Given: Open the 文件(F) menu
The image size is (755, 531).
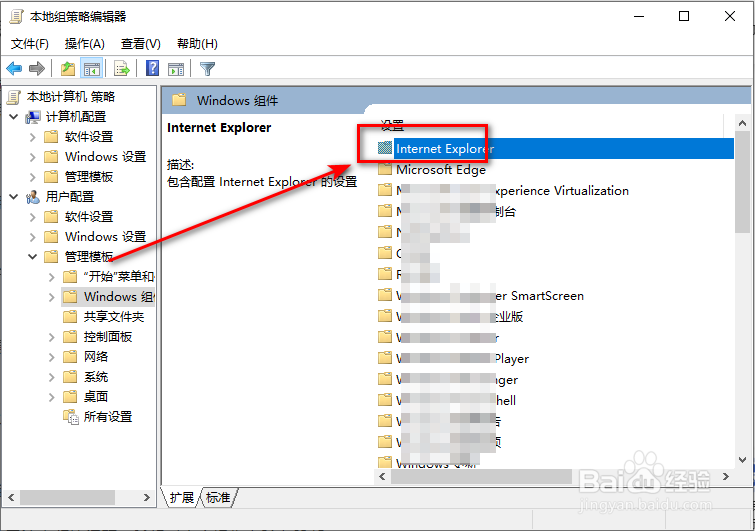Looking at the screenshot, I should coord(29,44).
